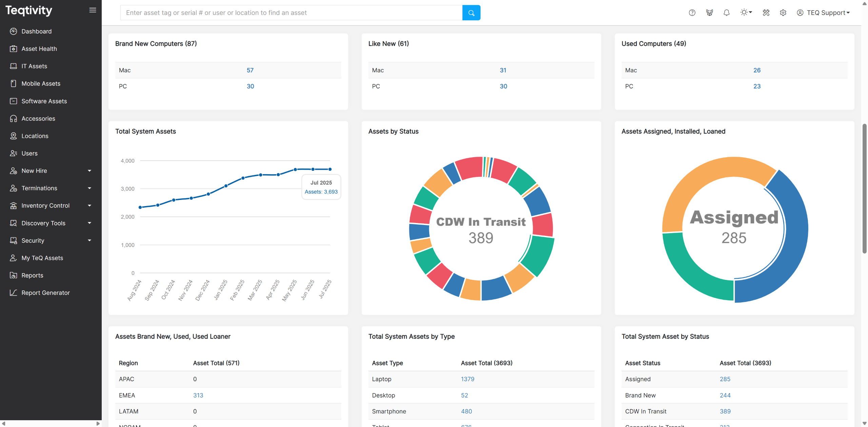Click the Report Generator chart icon
This screenshot has height=427, width=868.
14,293
